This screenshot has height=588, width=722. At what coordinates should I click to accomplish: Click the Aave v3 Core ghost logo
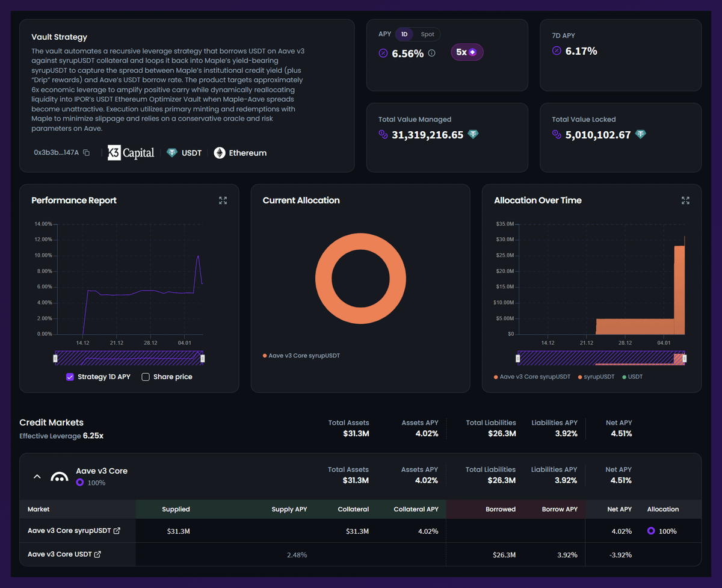(x=60, y=477)
